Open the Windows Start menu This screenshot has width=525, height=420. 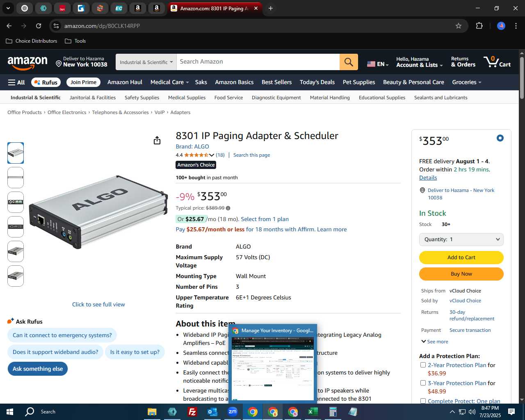(10, 412)
